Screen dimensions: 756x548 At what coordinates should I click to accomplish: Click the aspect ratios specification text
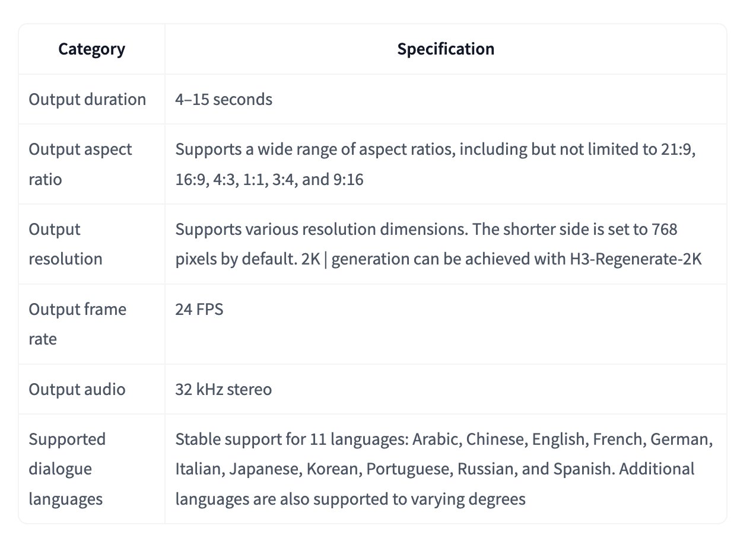pos(435,164)
